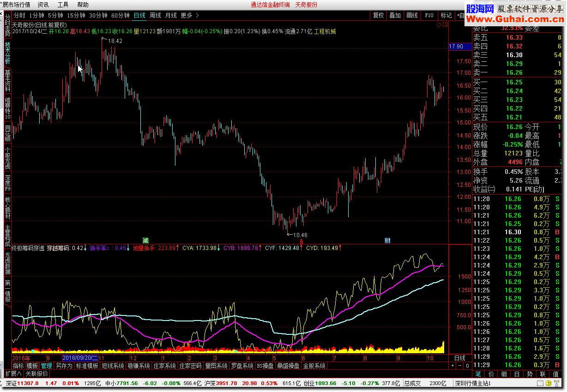This screenshot has height=392, width=567.
Task: Select the 笔 tick tab
Action: [478, 374]
